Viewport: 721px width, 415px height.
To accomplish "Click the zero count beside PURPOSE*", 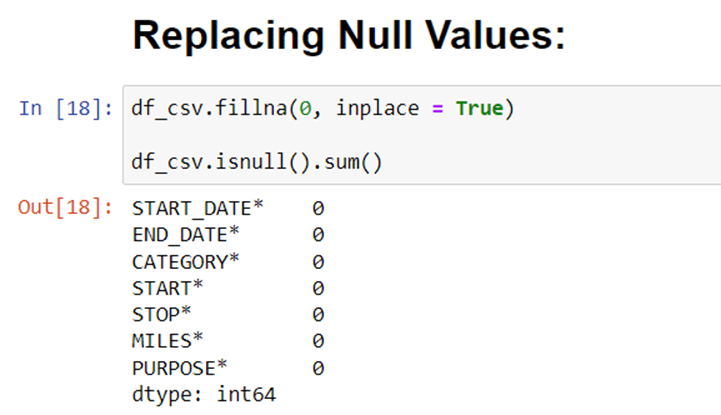I will click(318, 368).
